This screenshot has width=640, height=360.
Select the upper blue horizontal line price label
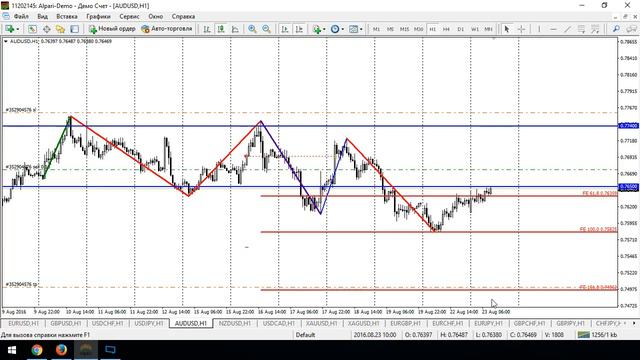pyautogui.click(x=629, y=126)
